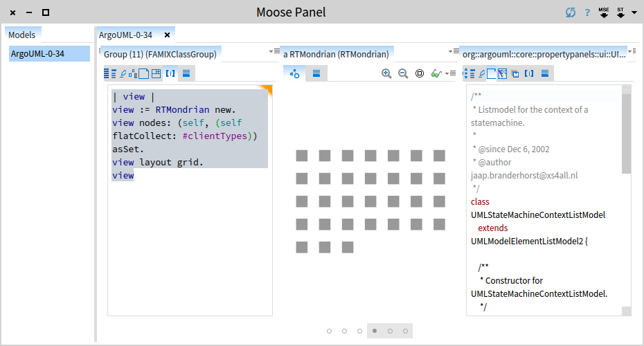Screen dimensions: 644x346
Task: Switch to the ArgoUML-0-34 browser tab
Action: point(125,35)
